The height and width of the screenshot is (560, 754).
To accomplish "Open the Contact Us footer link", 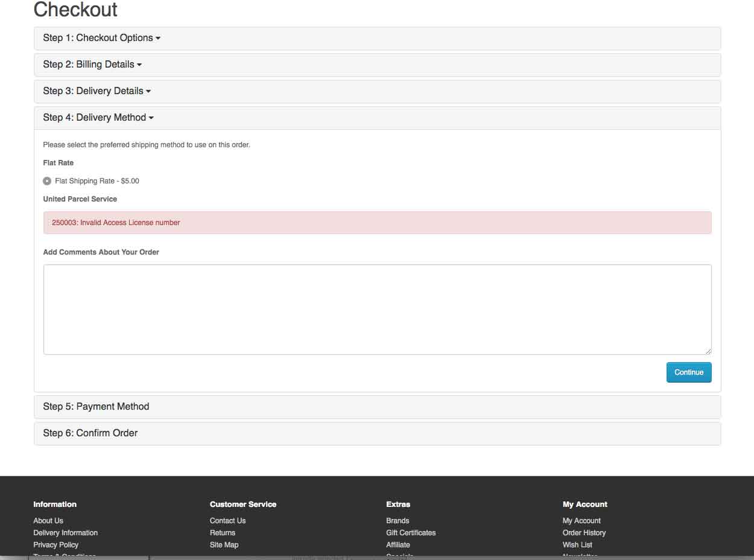I will 227,521.
